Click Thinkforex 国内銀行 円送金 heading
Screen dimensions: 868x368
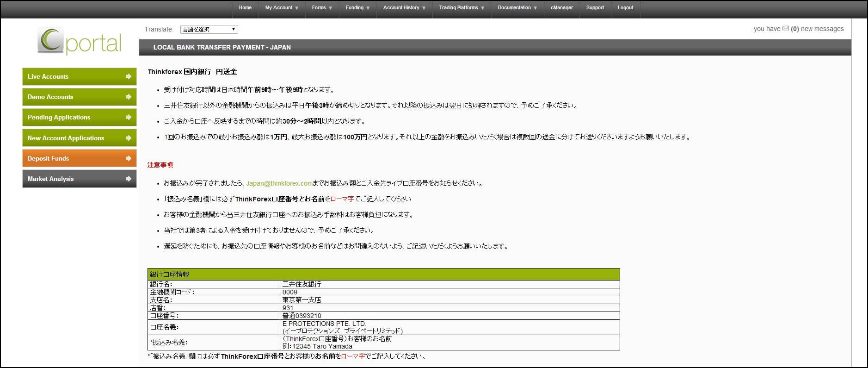(192, 72)
